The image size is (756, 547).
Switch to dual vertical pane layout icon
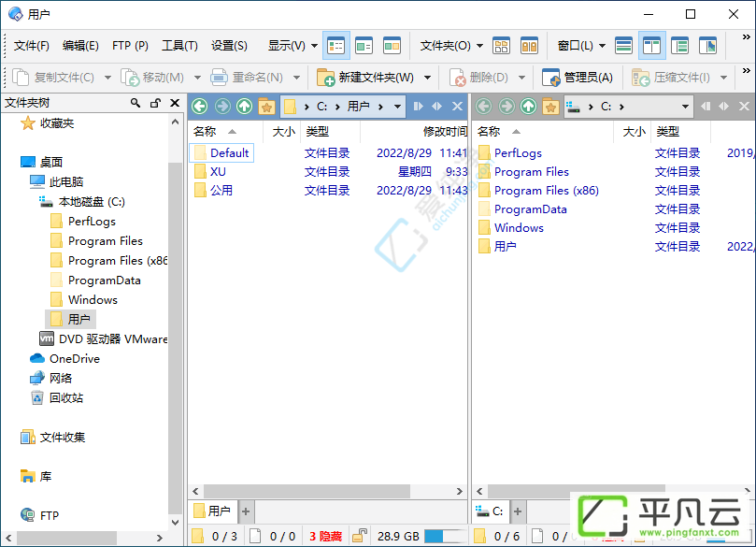[x=652, y=46]
